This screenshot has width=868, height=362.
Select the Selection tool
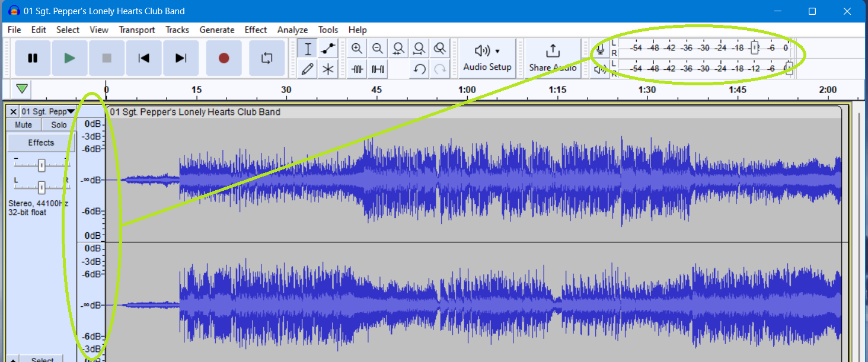tap(307, 48)
